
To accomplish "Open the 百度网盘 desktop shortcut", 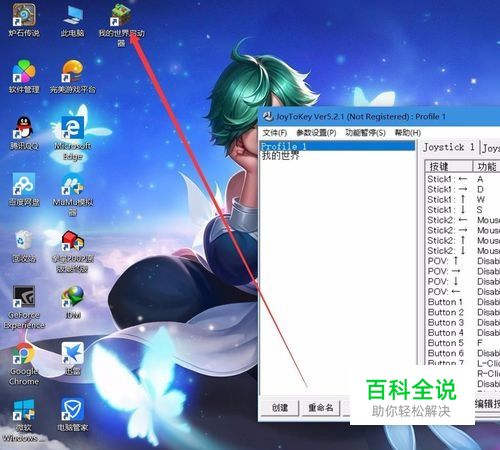I will [24, 189].
